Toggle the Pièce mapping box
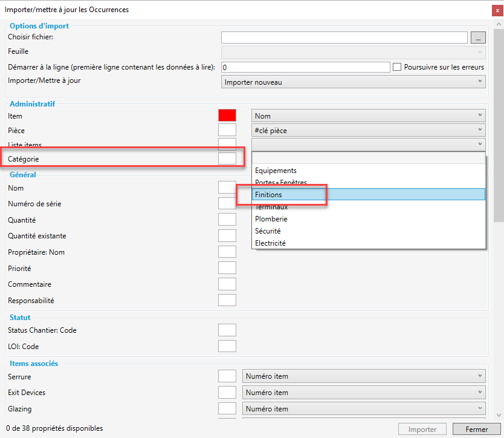 tap(227, 130)
